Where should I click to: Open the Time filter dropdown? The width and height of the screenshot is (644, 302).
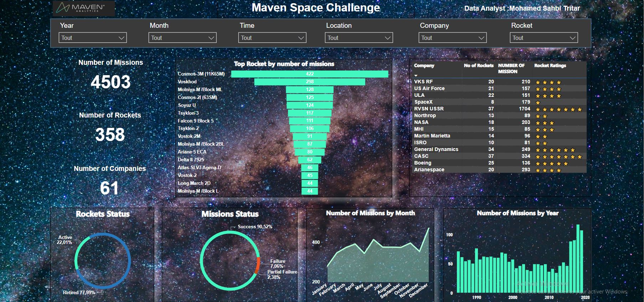[272, 38]
